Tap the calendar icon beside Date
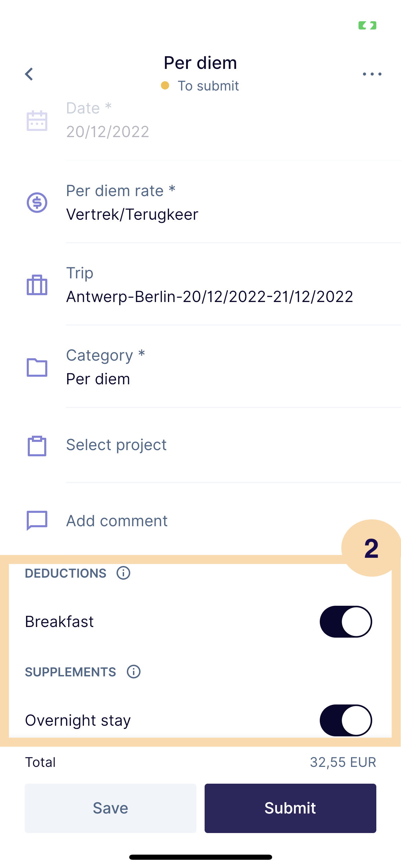 (x=37, y=121)
